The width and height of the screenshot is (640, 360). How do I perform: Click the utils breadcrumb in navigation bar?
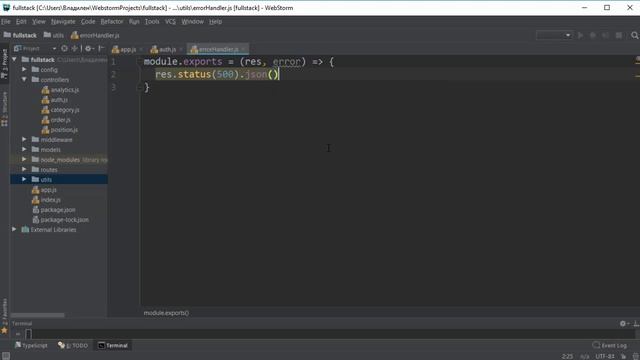click(53, 36)
